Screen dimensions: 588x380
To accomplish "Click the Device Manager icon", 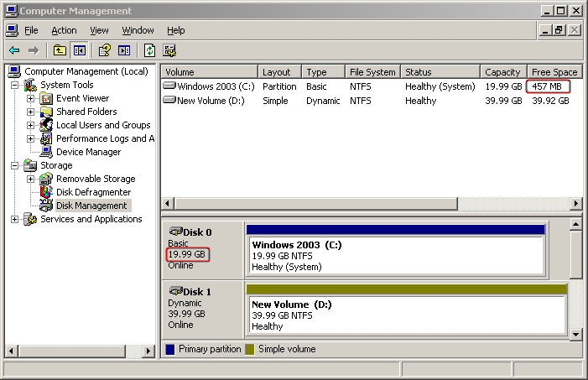I will [46, 152].
